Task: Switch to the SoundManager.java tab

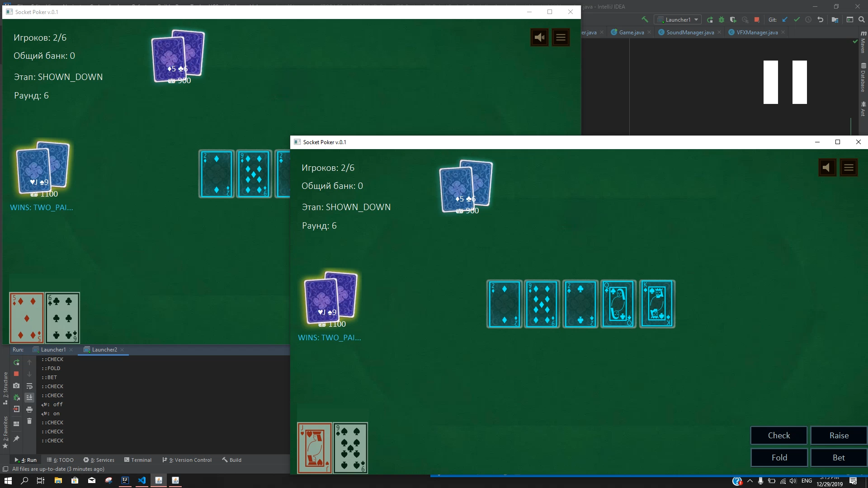Action: coord(690,33)
